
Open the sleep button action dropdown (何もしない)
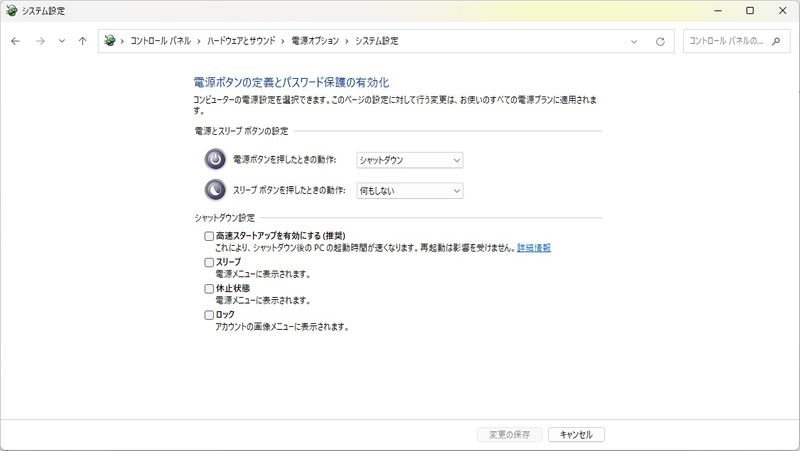[410, 190]
